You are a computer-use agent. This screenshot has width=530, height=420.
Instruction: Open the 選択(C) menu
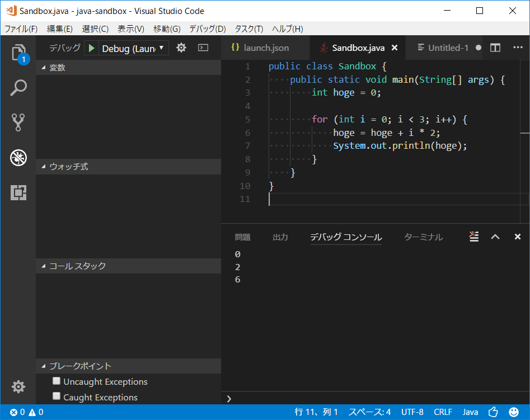tap(95, 29)
